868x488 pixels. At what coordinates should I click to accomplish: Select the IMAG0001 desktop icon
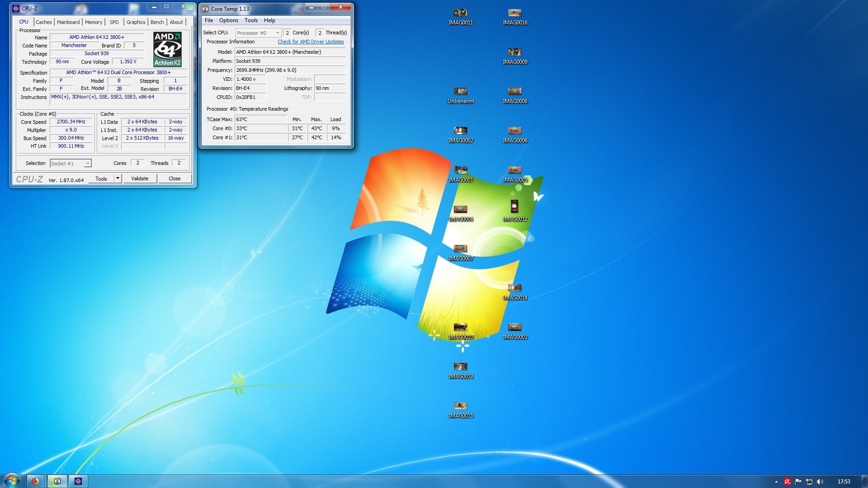[460, 174]
